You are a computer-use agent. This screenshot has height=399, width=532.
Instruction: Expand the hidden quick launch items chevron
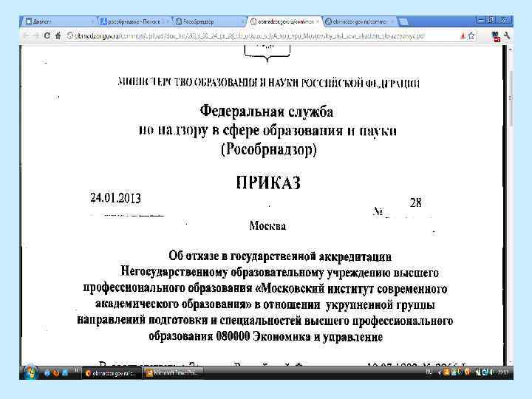pos(76,370)
